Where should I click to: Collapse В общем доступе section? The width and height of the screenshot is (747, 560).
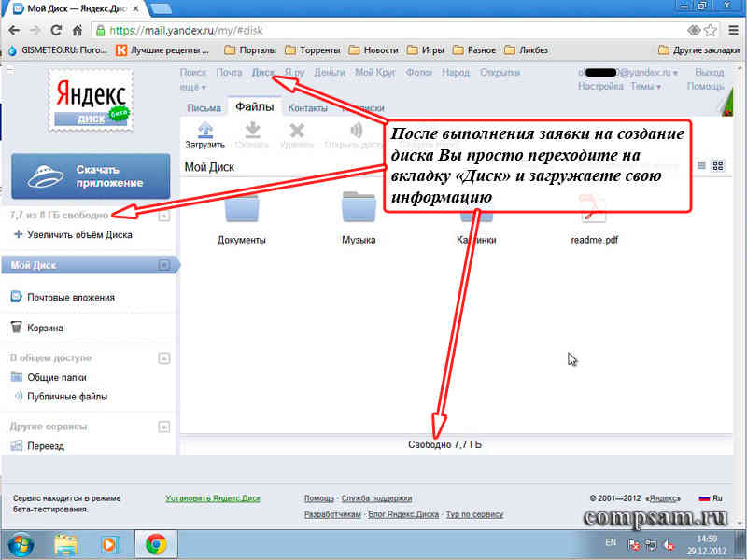pyautogui.click(x=164, y=357)
